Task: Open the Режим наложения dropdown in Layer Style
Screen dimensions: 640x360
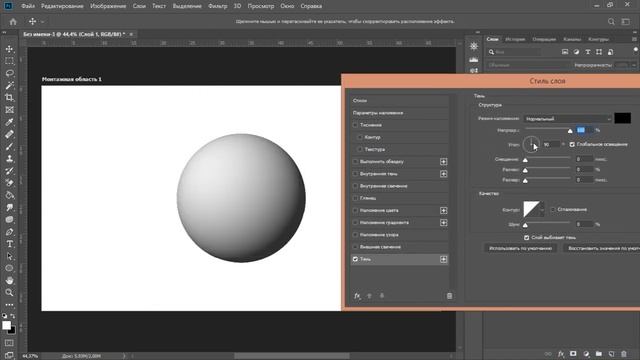Action: pyautogui.click(x=568, y=119)
